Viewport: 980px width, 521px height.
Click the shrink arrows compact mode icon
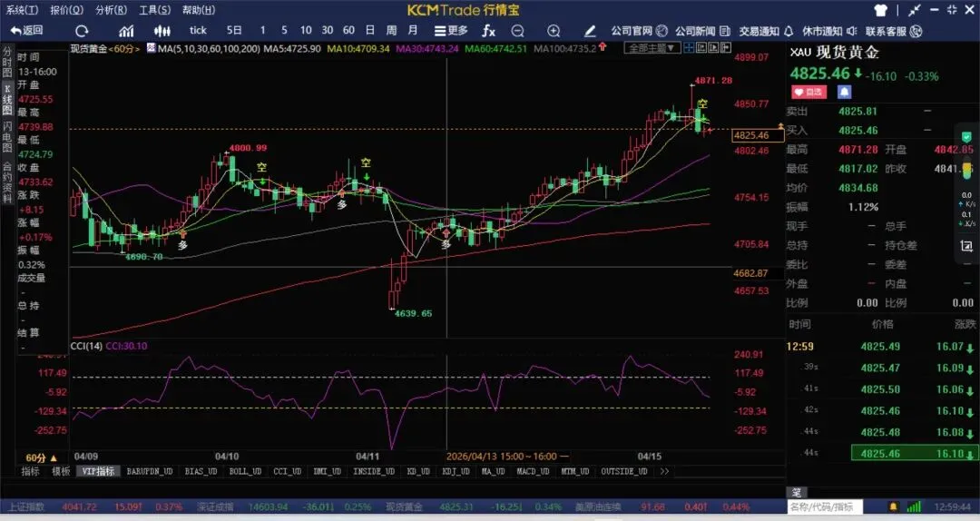915,10
